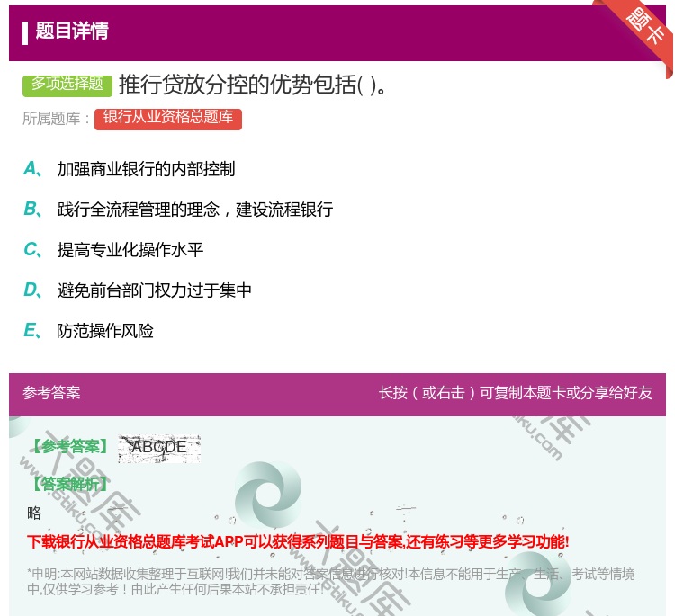Click the red 下载银行从业资格总题库考试APP promo
Screen dimensions: 675x616
tap(298, 541)
